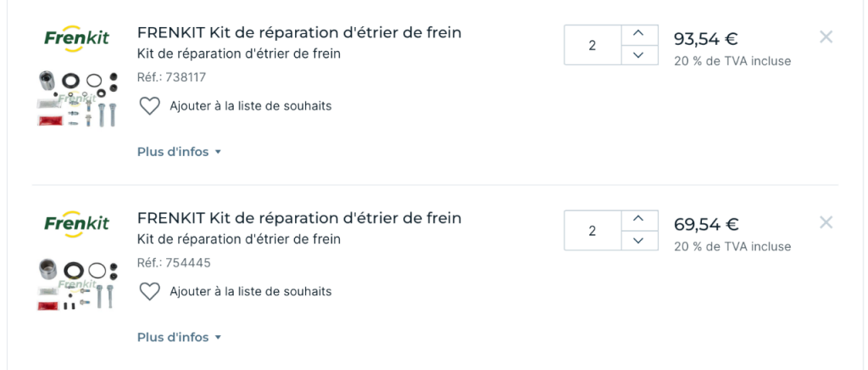Click Ajouter à la liste de souhaits for 738117
Viewport: 868px width, 370px height.
click(x=250, y=106)
